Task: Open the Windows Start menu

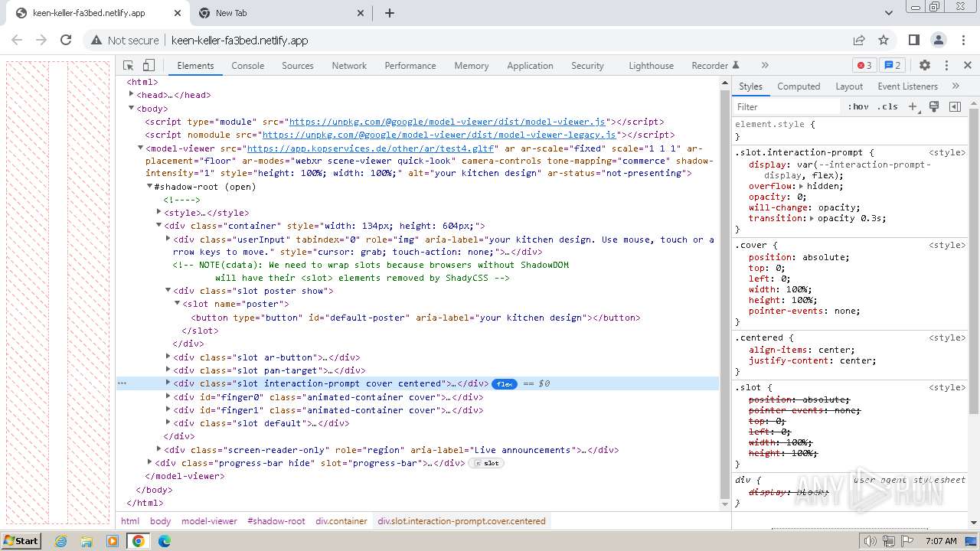Action: [x=21, y=541]
